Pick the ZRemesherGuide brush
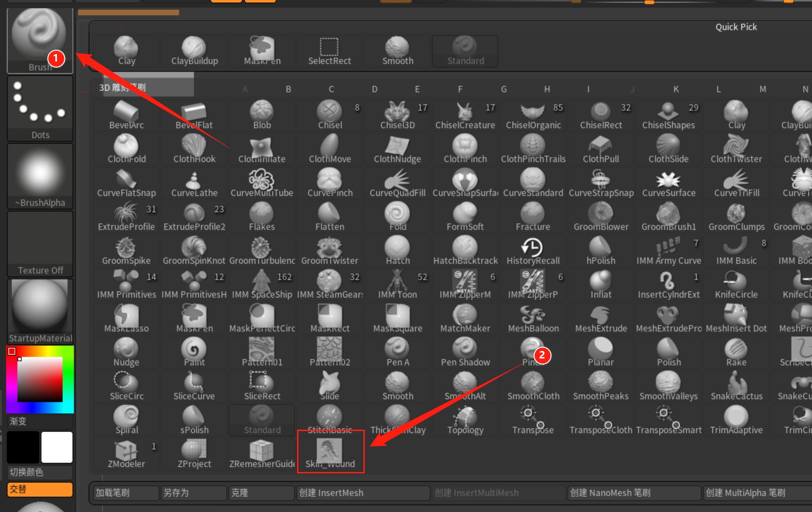The height and width of the screenshot is (512, 812). (262, 454)
